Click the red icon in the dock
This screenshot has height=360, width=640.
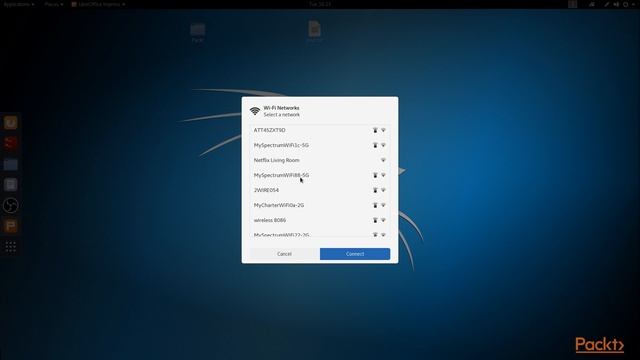[x=11, y=143]
